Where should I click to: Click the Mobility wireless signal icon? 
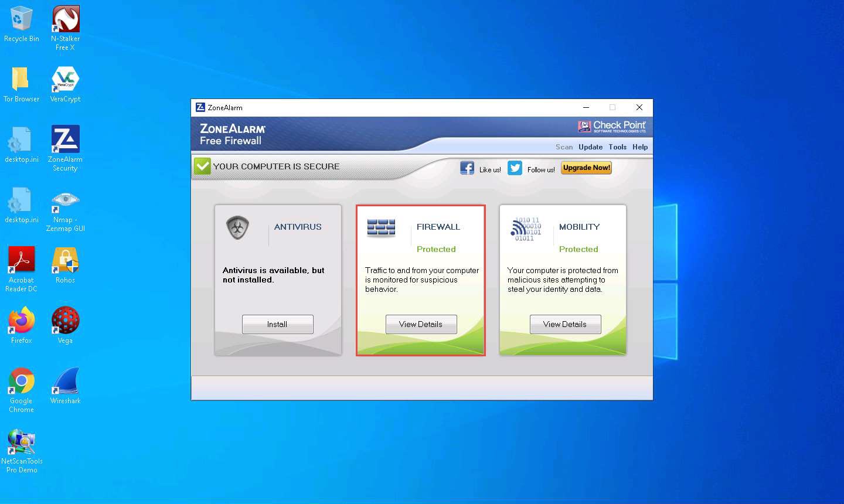click(525, 229)
